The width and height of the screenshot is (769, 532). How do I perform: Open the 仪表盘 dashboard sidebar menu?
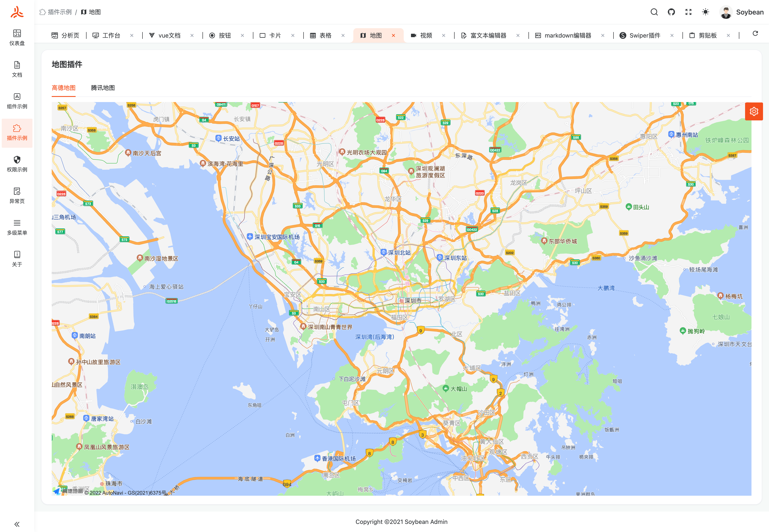coord(17,37)
